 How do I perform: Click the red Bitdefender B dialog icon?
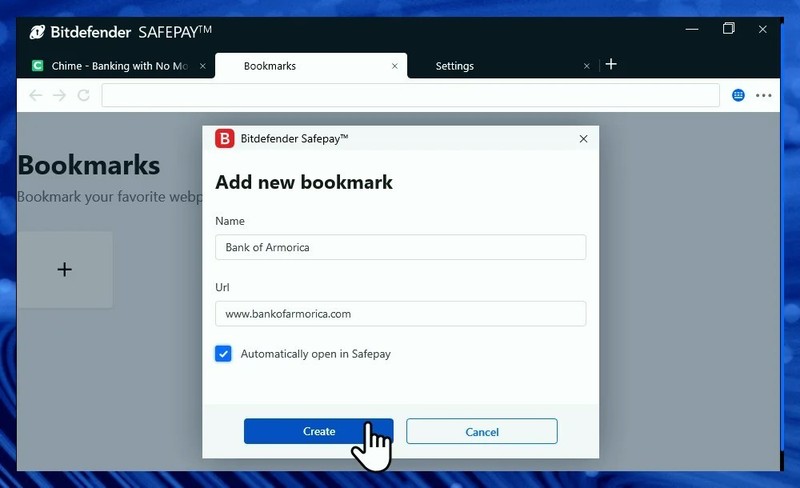(224, 138)
